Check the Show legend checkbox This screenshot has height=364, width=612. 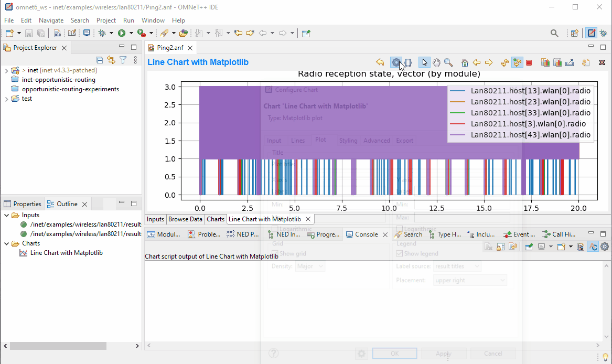click(400, 253)
